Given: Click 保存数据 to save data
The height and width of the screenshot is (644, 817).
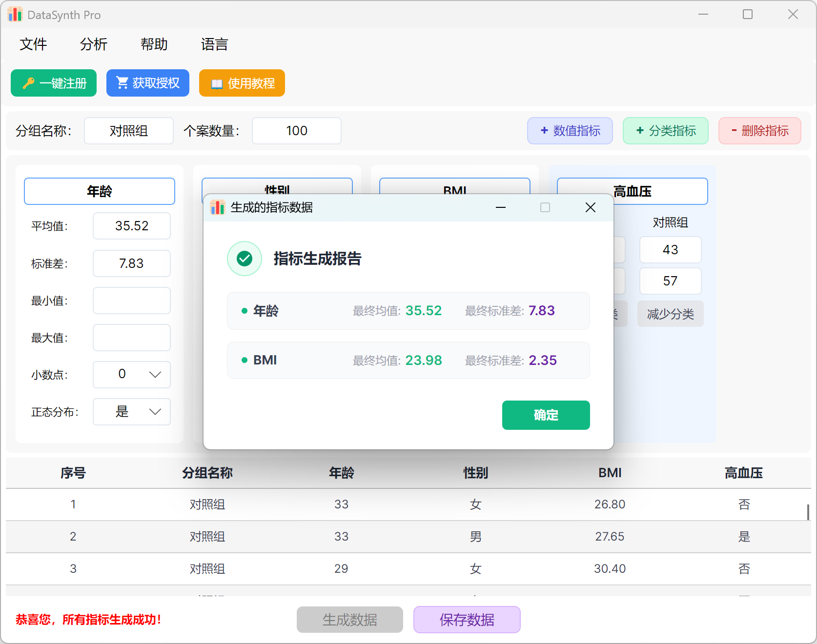Looking at the screenshot, I should point(467,620).
